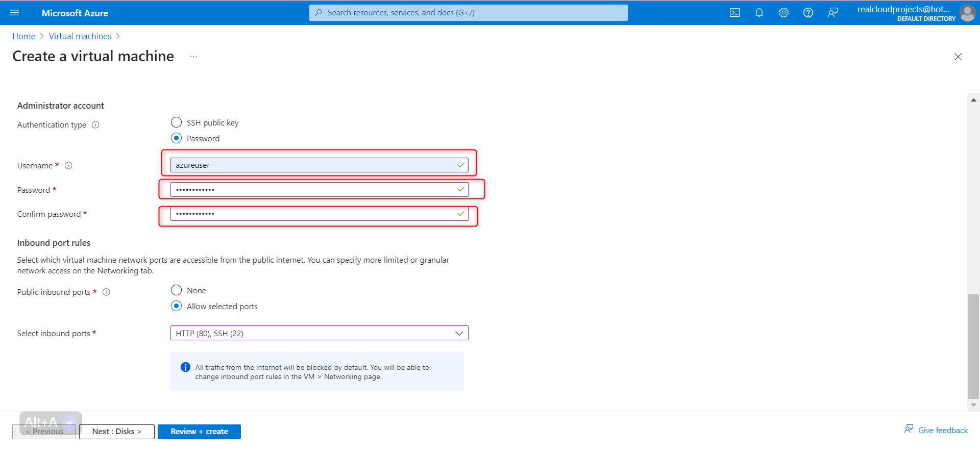This screenshot has height=454, width=980.
Task: Click the account email realcloudprojects@hot...
Action: (903, 9)
